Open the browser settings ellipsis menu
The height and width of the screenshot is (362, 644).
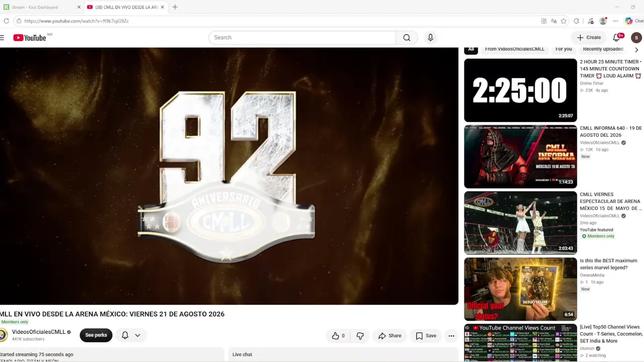click(615, 21)
